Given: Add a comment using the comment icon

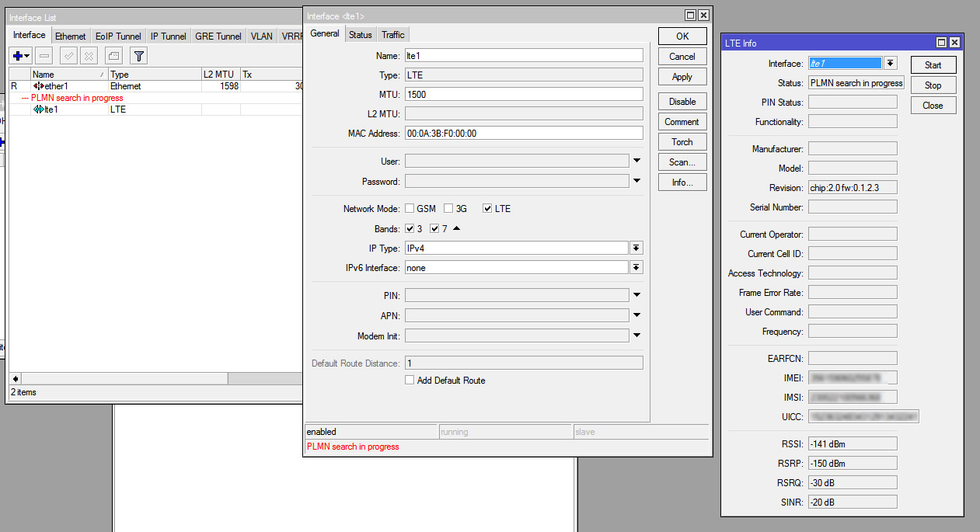Looking at the screenshot, I should click(x=112, y=55).
